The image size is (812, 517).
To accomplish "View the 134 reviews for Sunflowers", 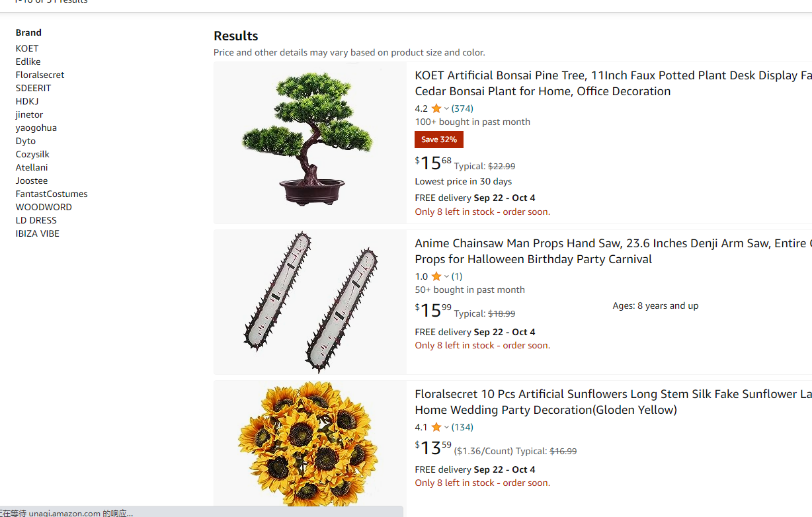I will tap(462, 427).
